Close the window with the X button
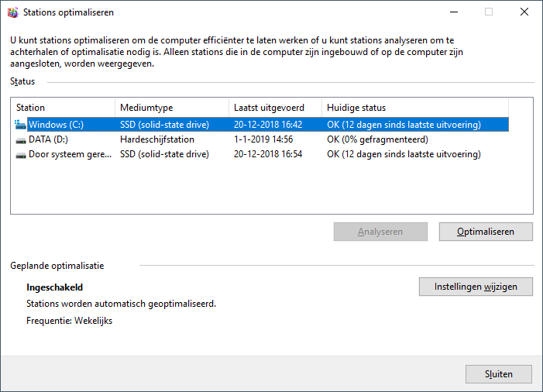The image size is (543, 392). point(524,12)
